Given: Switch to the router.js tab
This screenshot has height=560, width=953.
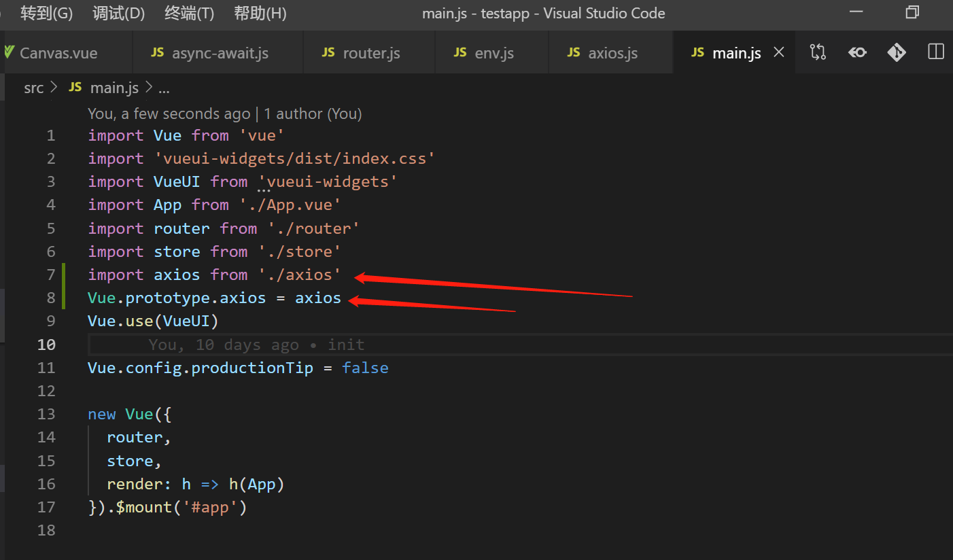Looking at the screenshot, I should tap(369, 53).
